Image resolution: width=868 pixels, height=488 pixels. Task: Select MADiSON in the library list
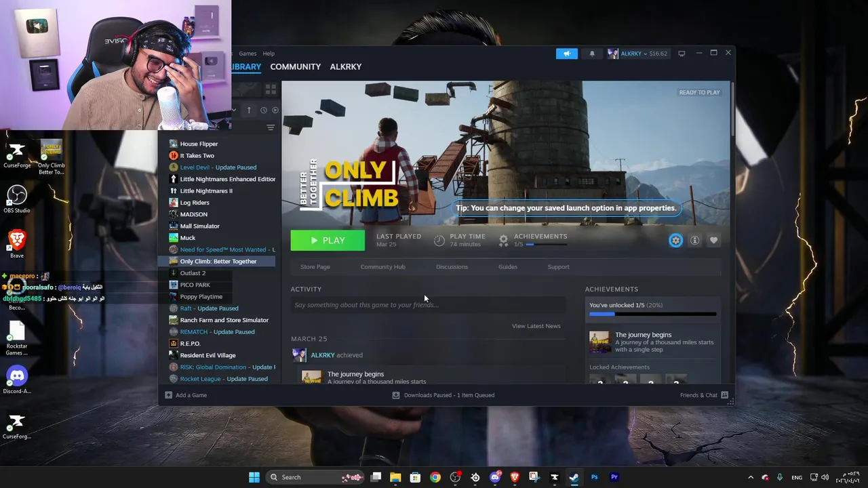pos(193,214)
